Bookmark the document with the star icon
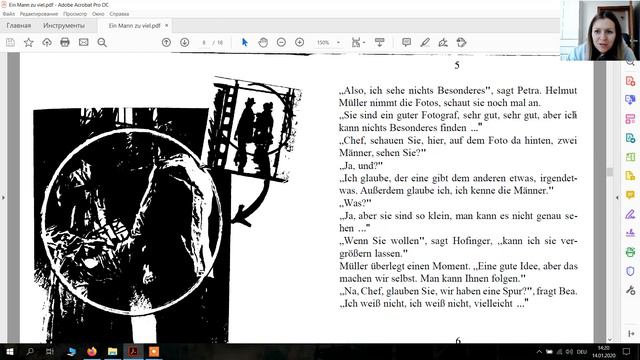This screenshot has height=360, width=640. (29, 42)
